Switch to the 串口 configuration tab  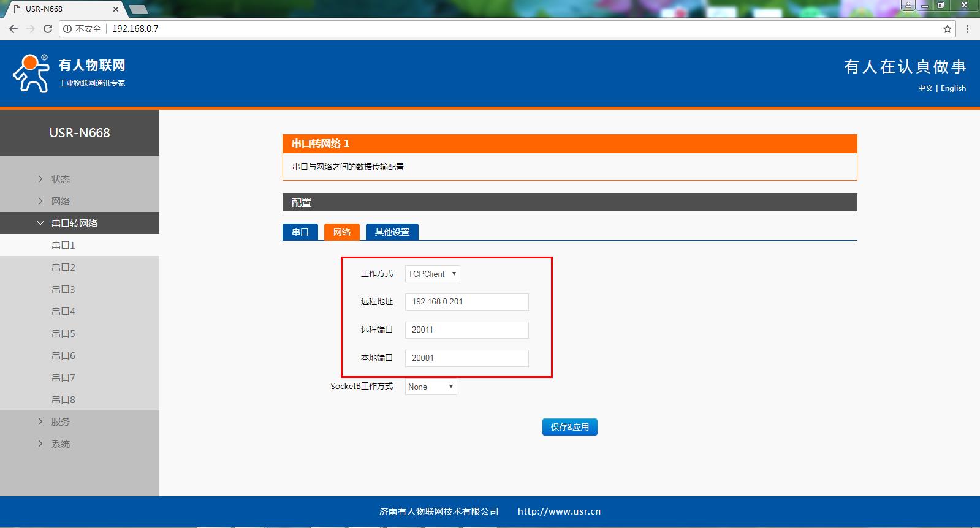[300, 232]
